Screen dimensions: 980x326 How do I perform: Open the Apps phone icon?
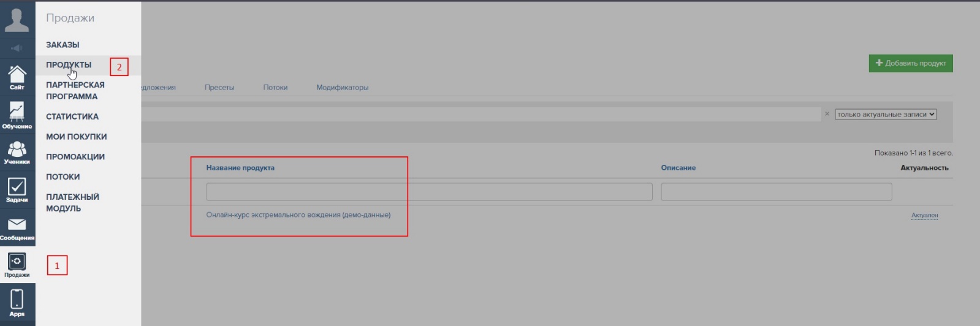[x=17, y=303]
